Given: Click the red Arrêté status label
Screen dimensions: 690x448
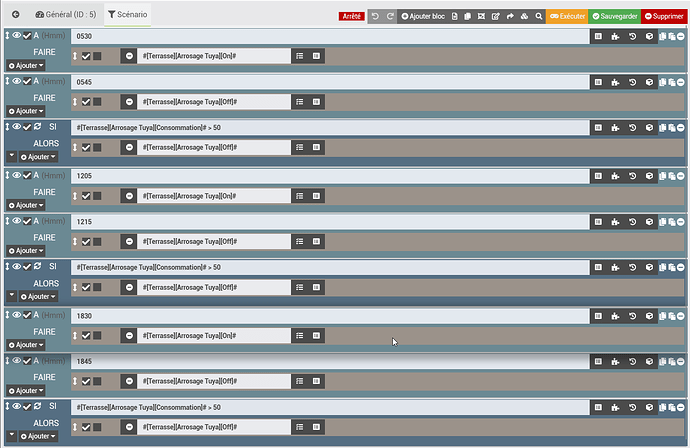Looking at the screenshot, I should [352, 16].
